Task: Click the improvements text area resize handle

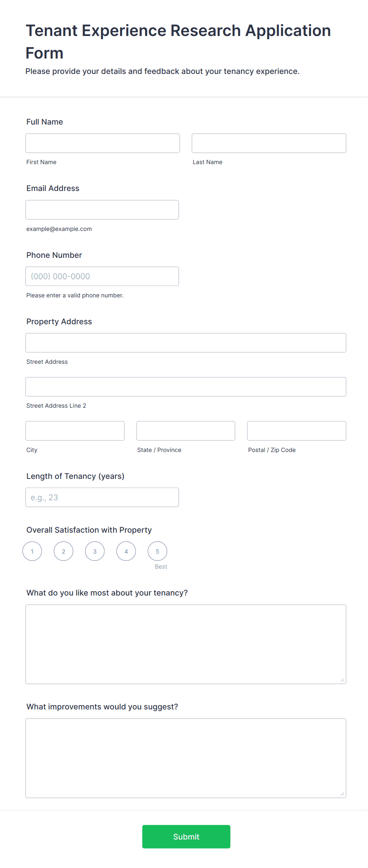Action: [342, 794]
